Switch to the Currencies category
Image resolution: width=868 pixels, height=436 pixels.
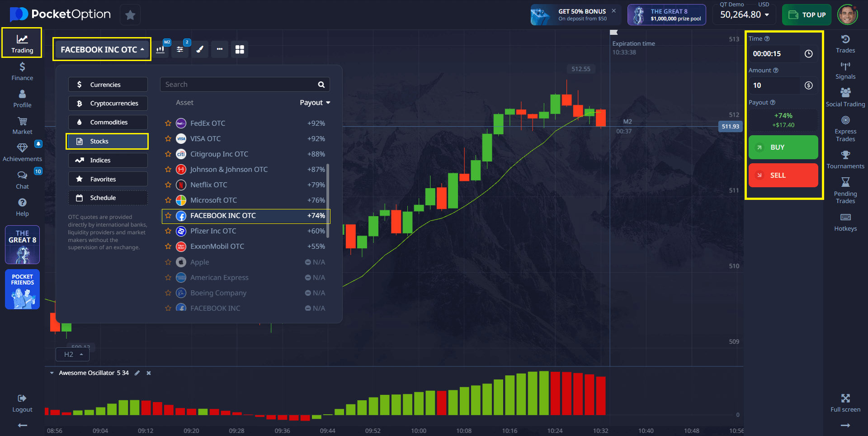coord(108,85)
